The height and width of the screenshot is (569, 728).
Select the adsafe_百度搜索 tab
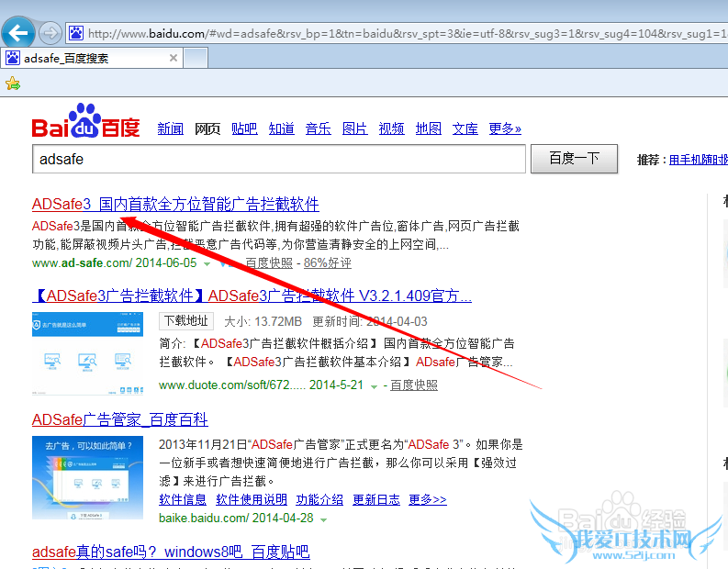tap(92, 58)
